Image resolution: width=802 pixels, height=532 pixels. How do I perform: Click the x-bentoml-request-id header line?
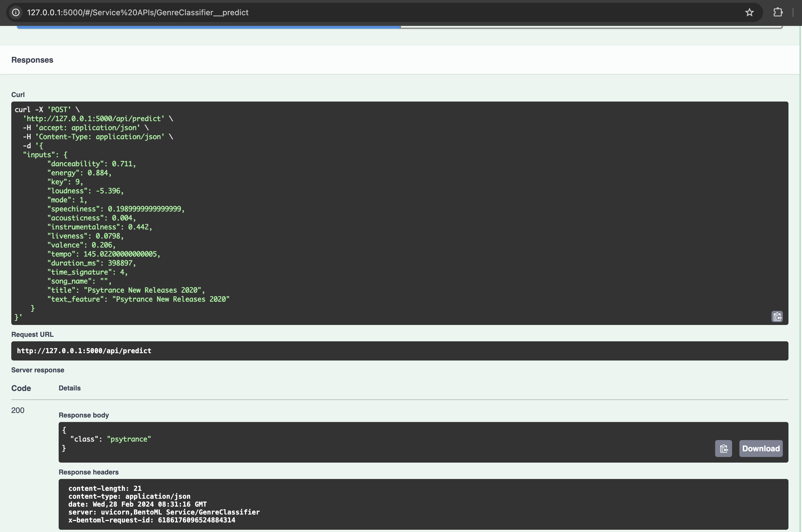(x=152, y=520)
